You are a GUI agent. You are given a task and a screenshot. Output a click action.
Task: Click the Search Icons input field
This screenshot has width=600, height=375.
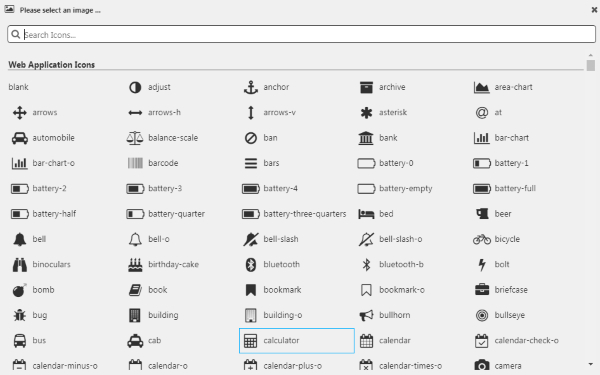pyautogui.click(x=301, y=34)
